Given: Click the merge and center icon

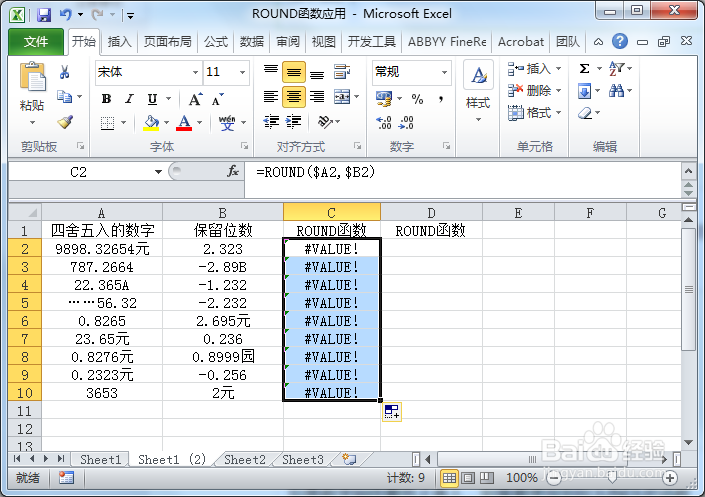Looking at the screenshot, I should click(x=342, y=96).
